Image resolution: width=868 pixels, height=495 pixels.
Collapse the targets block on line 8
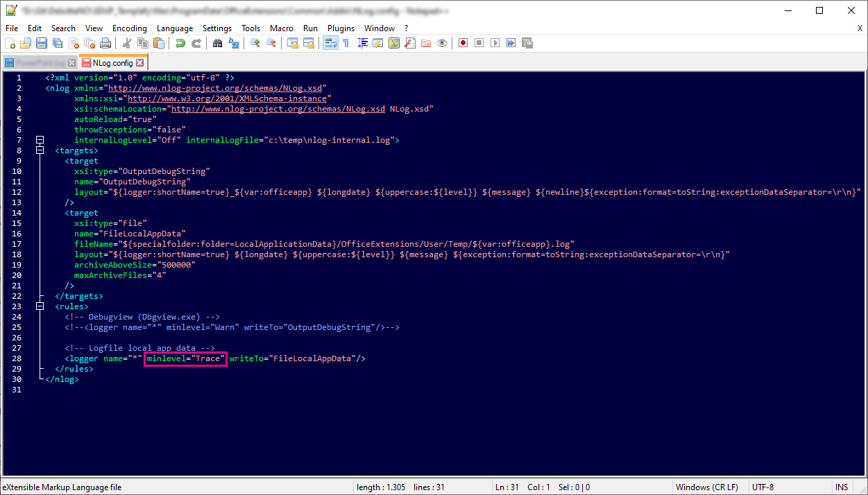point(40,150)
